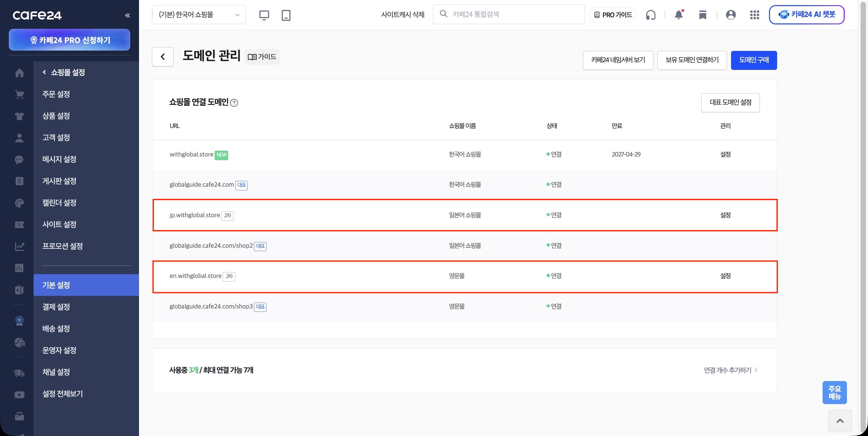
Task: Select 기본 설정 menu item
Action: pos(86,285)
